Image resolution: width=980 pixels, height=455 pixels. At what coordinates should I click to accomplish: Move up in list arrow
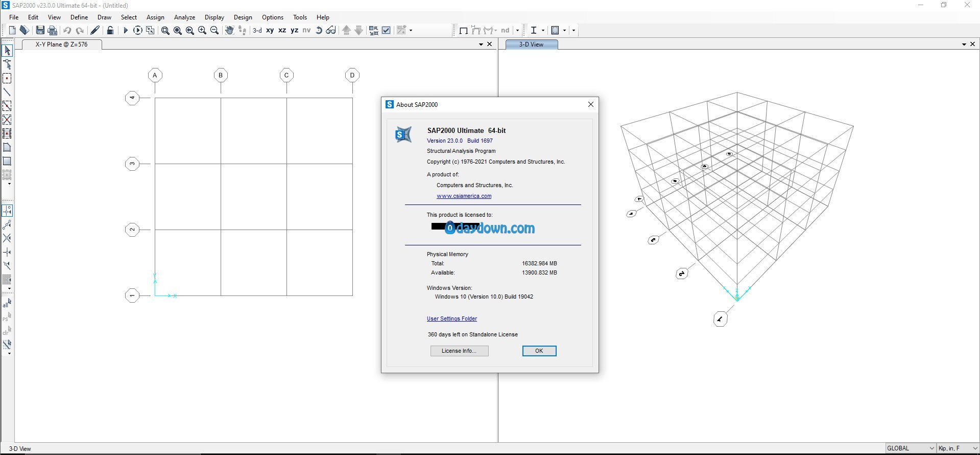346,31
